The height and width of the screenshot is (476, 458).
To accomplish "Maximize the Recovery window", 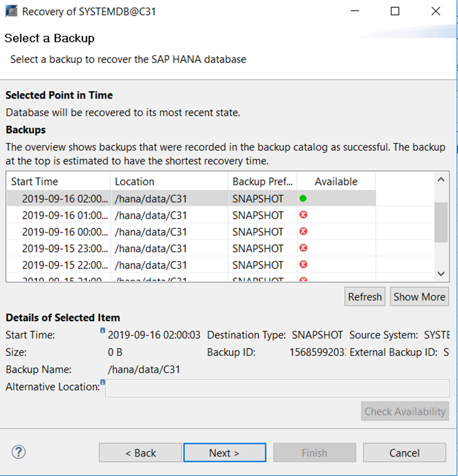I will pos(395,11).
